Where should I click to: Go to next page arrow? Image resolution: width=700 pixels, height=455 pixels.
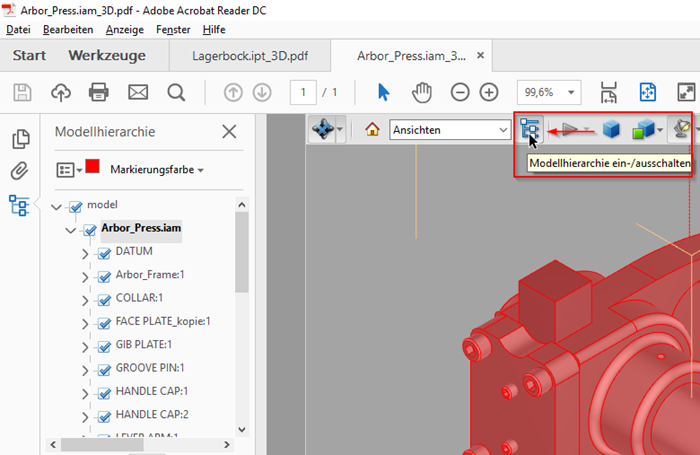262,93
